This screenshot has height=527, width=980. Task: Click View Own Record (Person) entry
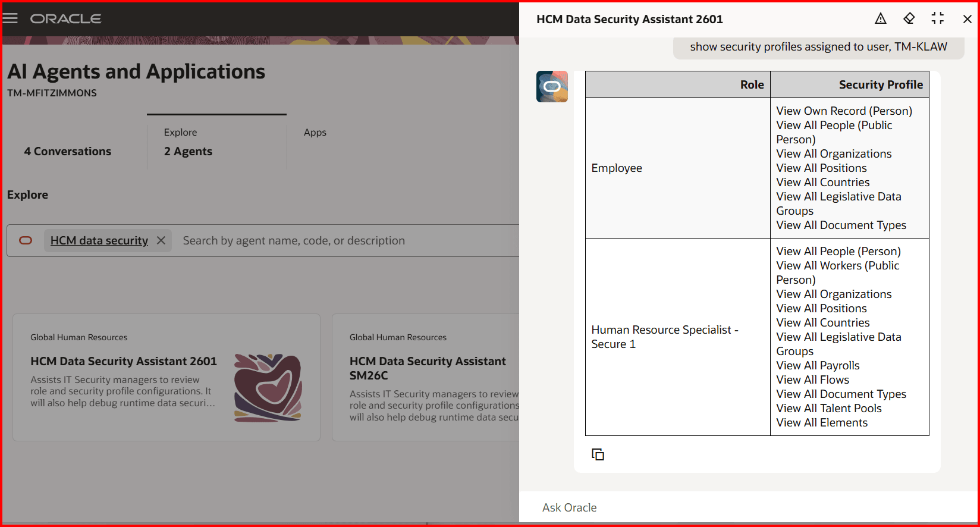click(844, 111)
